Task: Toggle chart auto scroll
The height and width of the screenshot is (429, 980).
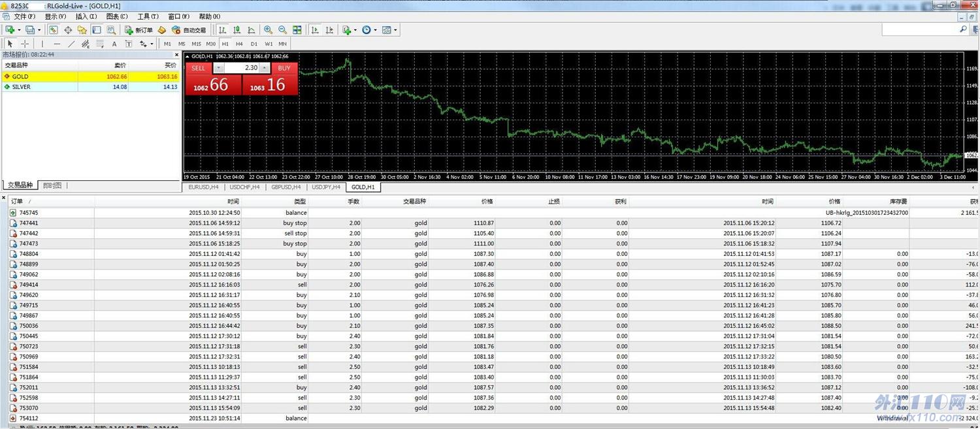Action: point(315,30)
